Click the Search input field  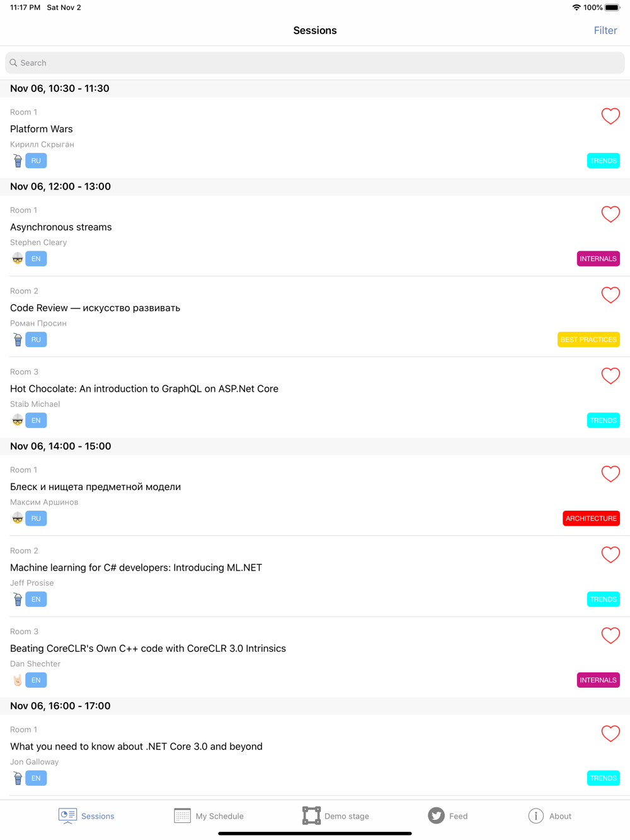(315, 63)
